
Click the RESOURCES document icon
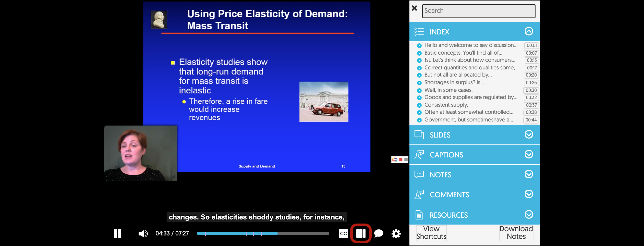419,215
